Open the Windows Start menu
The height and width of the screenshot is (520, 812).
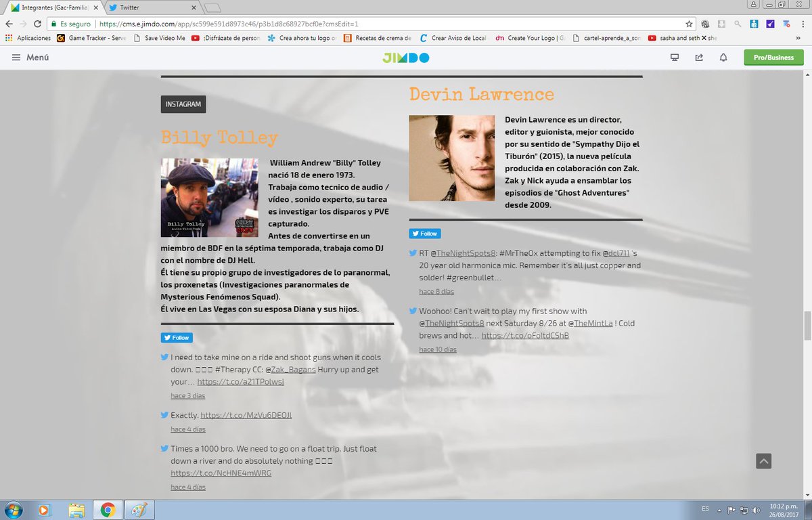(14, 510)
